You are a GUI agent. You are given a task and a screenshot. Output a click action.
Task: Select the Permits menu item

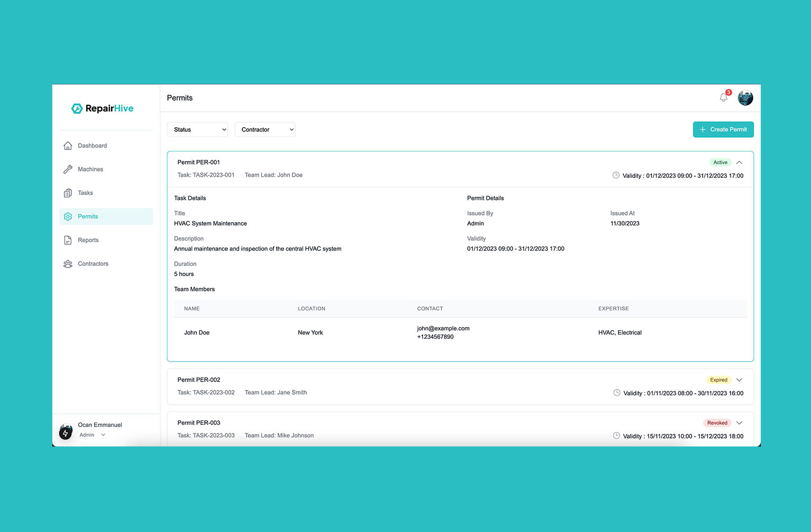106,216
